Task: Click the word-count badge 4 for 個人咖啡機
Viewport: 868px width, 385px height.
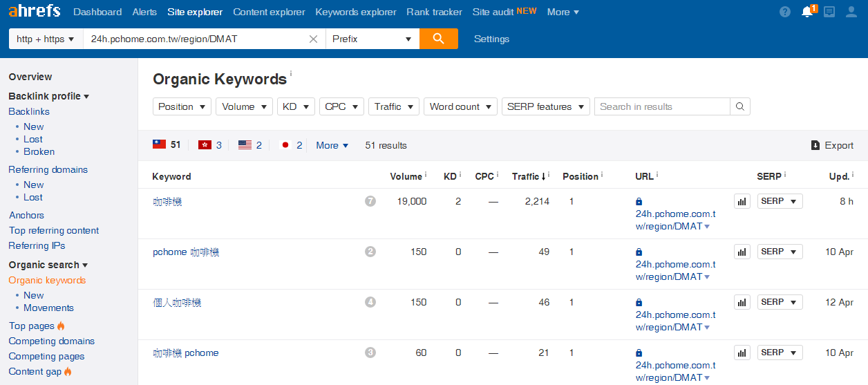Action: pos(370,302)
